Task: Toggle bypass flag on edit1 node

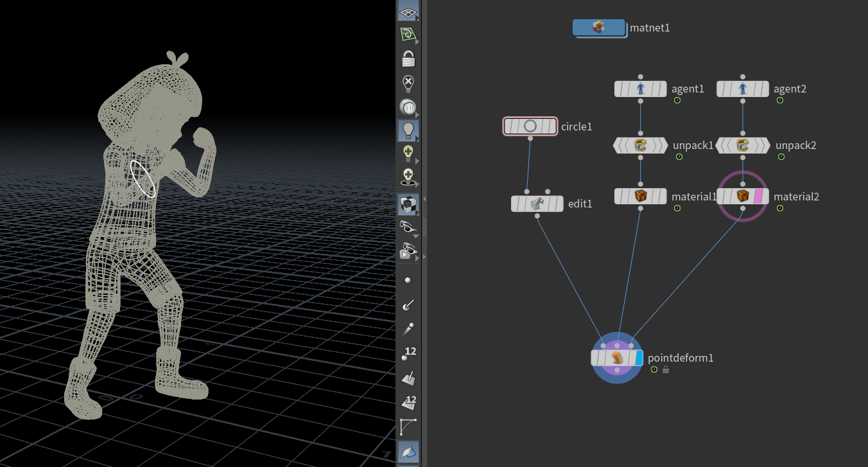Action: (516, 204)
